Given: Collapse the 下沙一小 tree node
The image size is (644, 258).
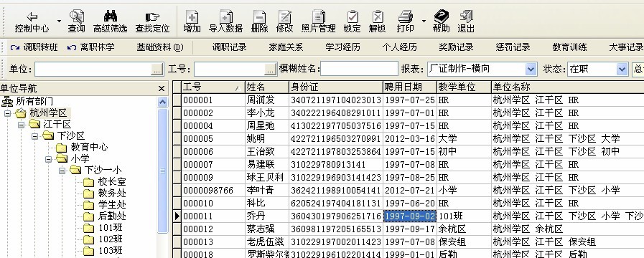Looking at the screenshot, I should 62,170.
